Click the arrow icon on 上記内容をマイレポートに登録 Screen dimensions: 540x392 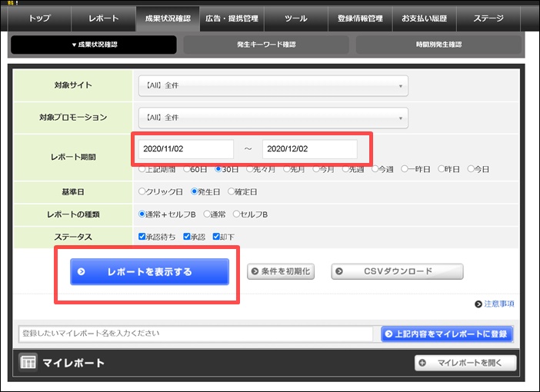tap(388, 334)
